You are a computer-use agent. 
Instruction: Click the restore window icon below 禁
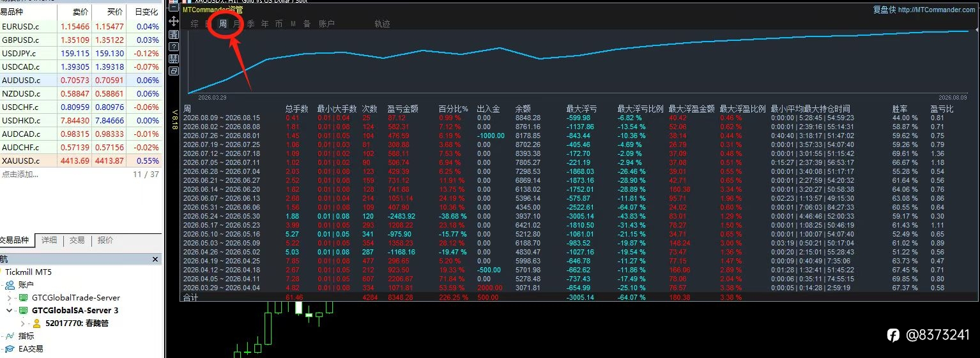tap(174, 70)
